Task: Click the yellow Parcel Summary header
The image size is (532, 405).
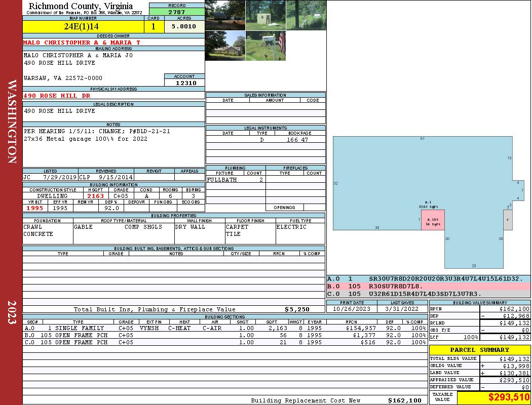Action: (479, 350)
